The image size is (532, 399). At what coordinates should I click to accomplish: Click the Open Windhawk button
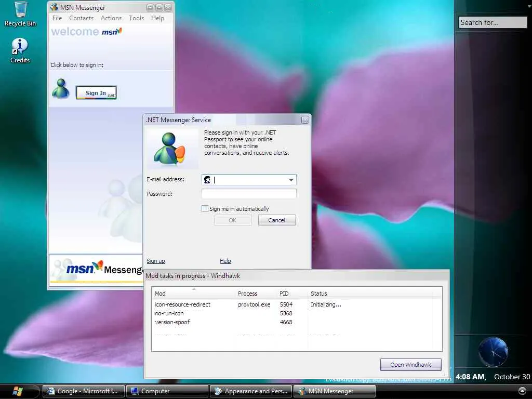(x=410, y=365)
